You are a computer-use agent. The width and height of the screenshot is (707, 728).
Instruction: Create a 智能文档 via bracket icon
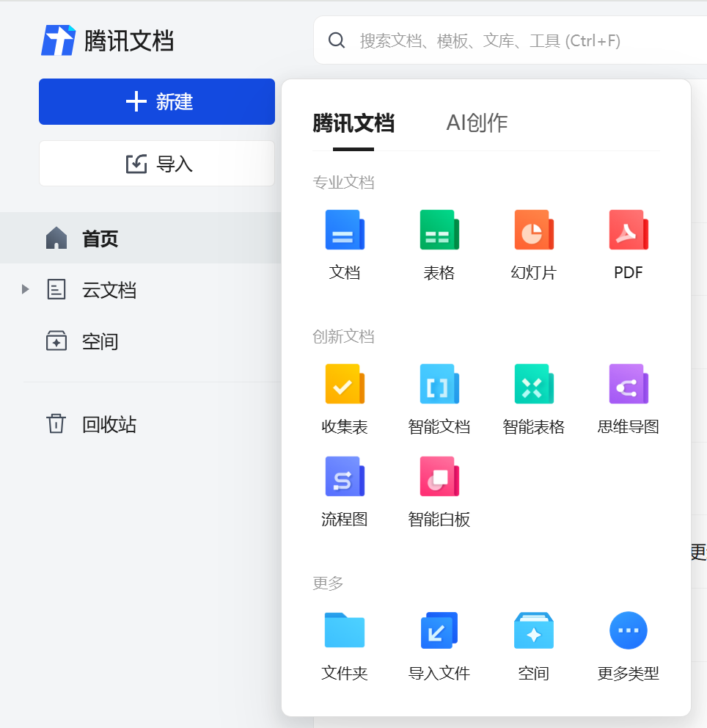(x=439, y=384)
